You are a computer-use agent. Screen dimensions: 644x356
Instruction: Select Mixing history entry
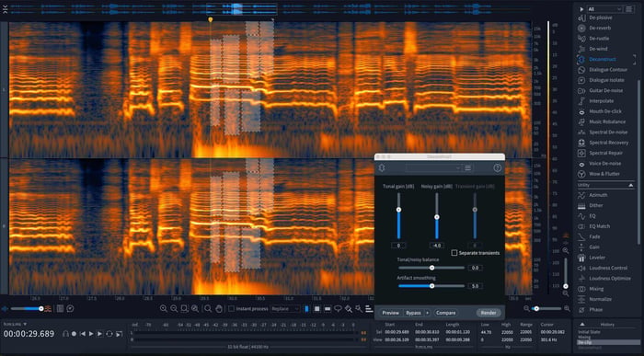click(584, 337)
